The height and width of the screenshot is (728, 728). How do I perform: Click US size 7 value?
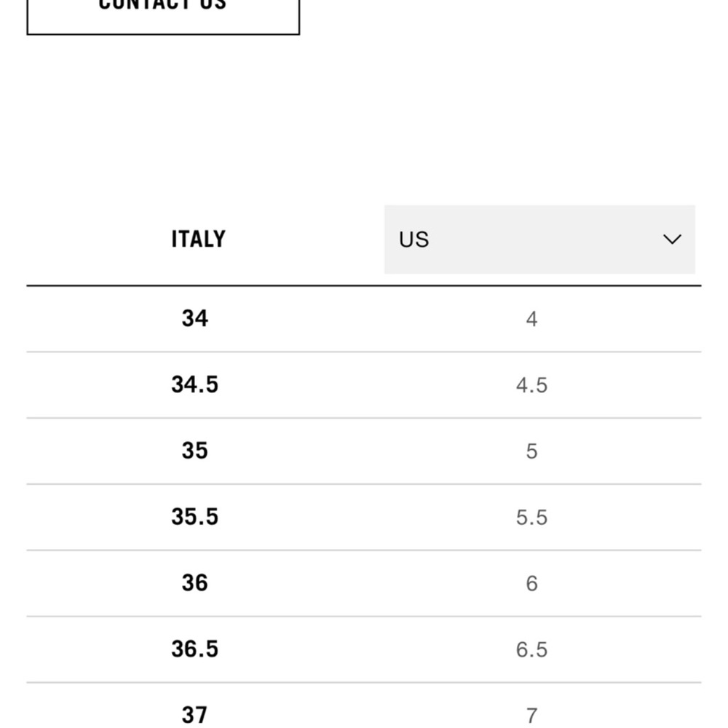point(531,716)
